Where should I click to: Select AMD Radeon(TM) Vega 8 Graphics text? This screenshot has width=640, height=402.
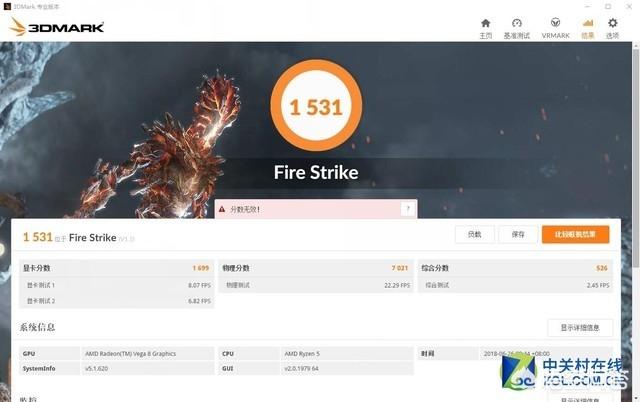[x=131, y=353]
